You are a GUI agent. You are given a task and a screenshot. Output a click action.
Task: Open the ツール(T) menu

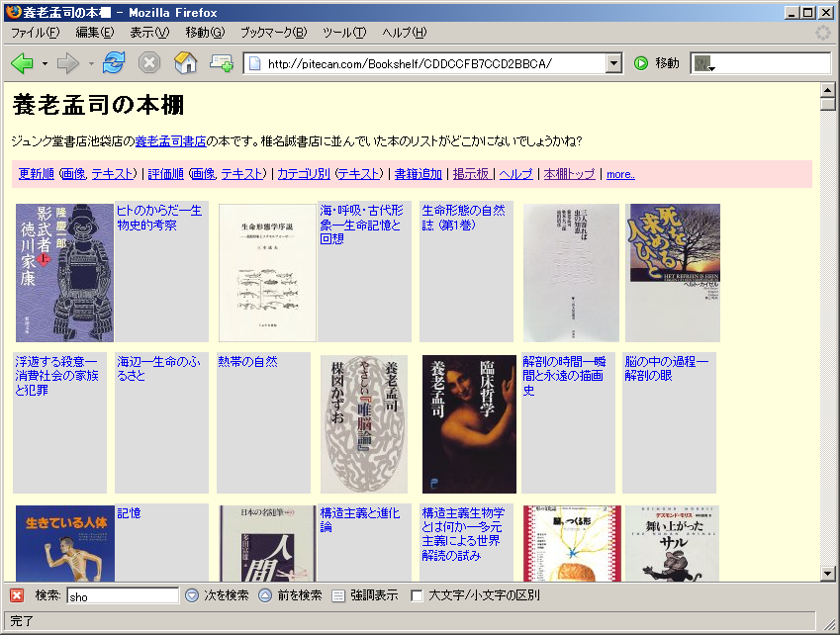344,33
